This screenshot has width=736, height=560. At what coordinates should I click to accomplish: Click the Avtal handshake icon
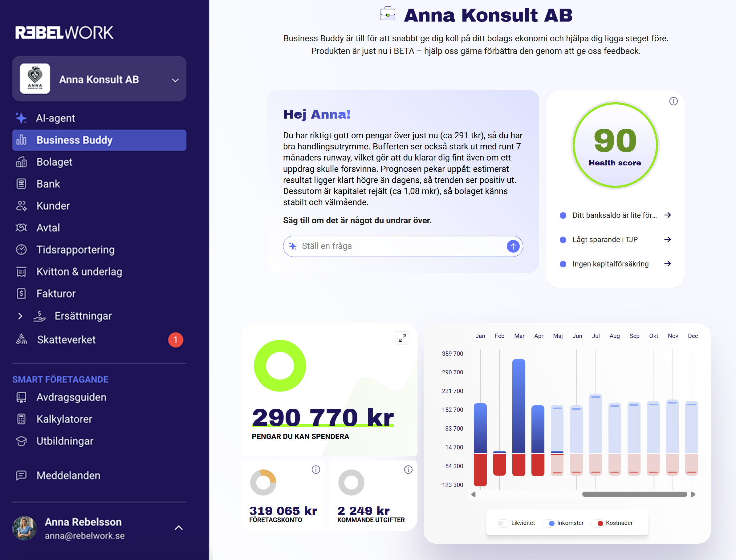click(x=21, y=228)
